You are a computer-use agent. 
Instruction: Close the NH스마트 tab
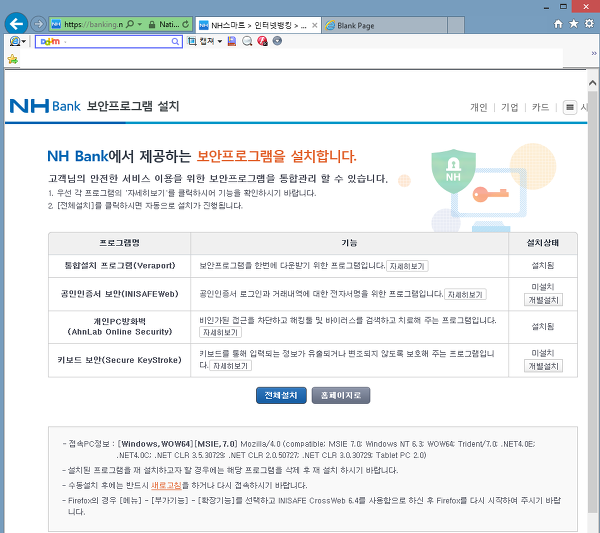pos(315,25)
